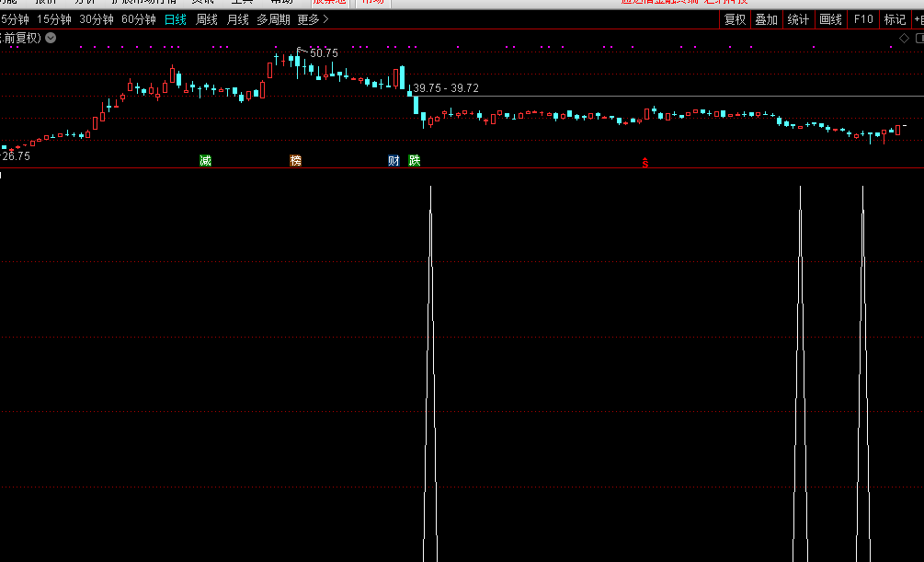Switch to the 日线 daily period

(175, 19)
